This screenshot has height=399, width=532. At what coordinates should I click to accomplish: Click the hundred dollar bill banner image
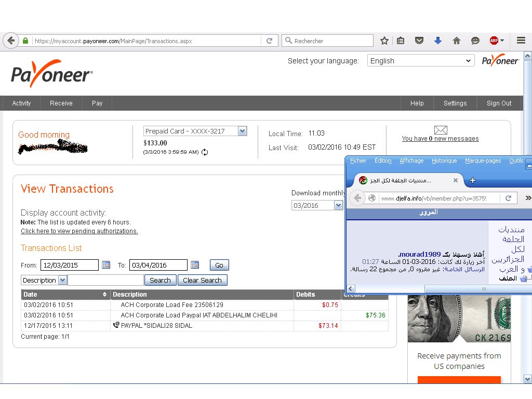click(x=459, y=318)
